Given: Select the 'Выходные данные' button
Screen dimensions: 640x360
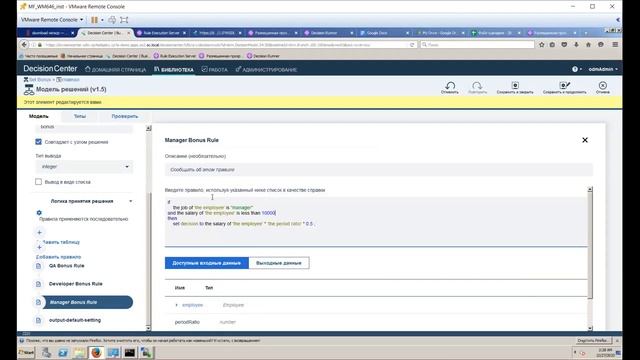Looking at the screenshot, I should coord(279,263).
